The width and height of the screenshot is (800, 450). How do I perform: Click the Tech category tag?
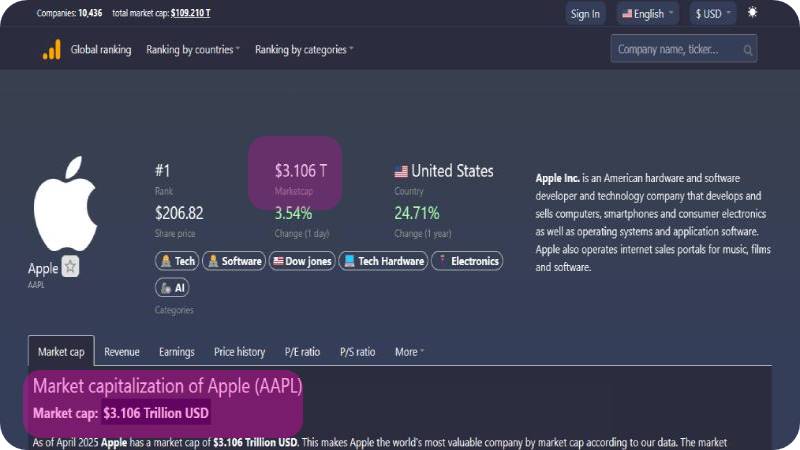point(177,261)
